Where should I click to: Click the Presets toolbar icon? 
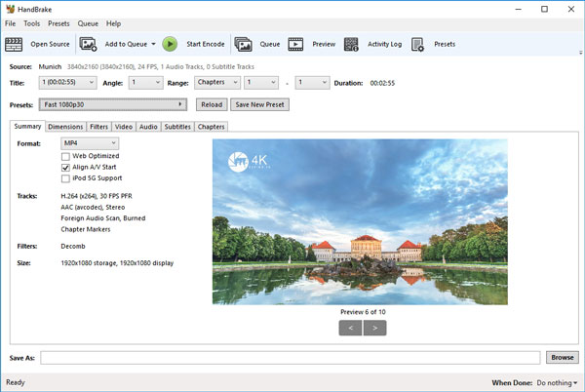tap(418, 44)
